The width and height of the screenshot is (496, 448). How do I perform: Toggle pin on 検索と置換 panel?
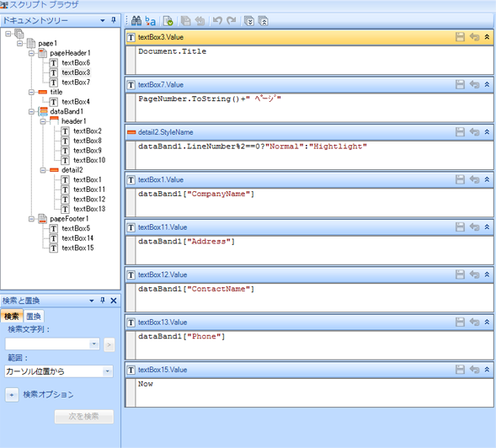click(x=103, y=300)
